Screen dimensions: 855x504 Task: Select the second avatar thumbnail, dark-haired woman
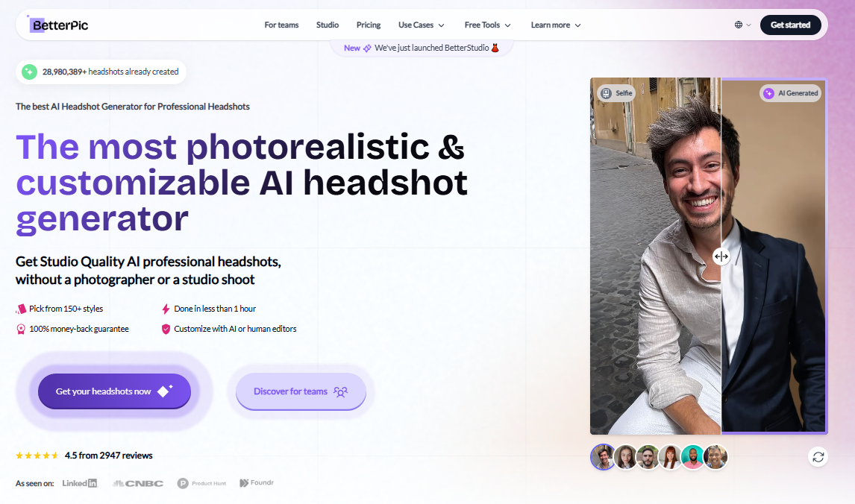[625, 457]
